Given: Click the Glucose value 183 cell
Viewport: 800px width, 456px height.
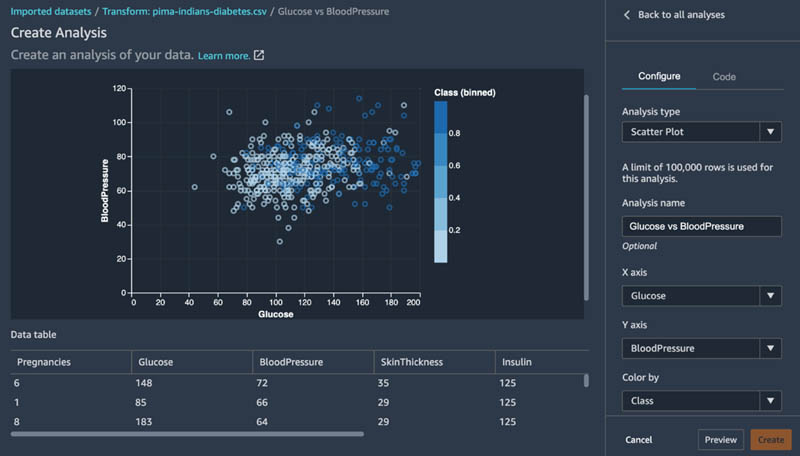Looking at the screenshot, I should [x=144, y=422].
